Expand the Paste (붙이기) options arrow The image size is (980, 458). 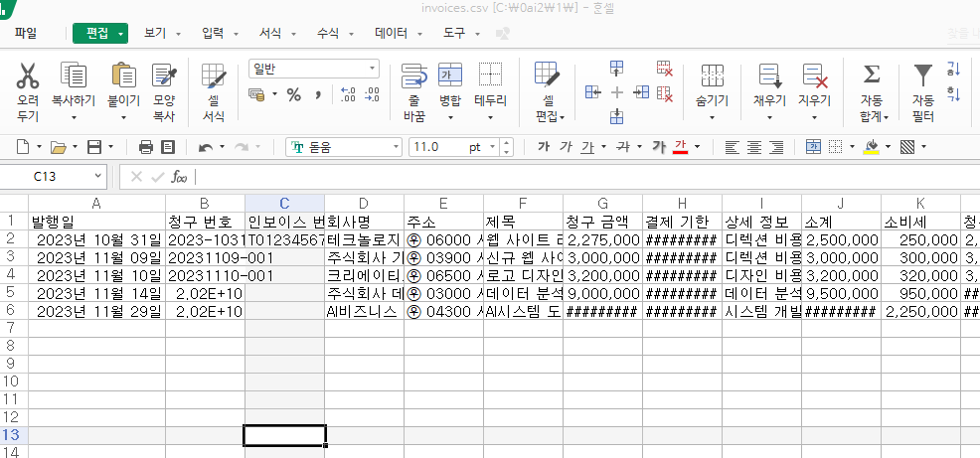124,117
